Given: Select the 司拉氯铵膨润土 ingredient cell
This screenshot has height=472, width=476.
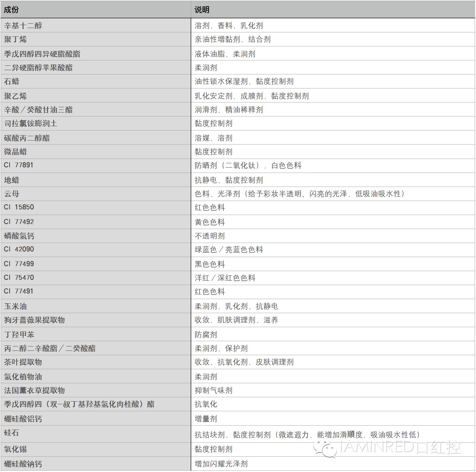Looking at the screenshot, I should (31, 124).
